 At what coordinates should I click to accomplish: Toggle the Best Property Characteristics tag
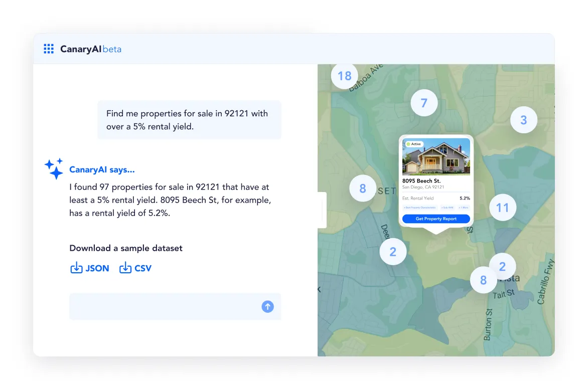(419, 208)
